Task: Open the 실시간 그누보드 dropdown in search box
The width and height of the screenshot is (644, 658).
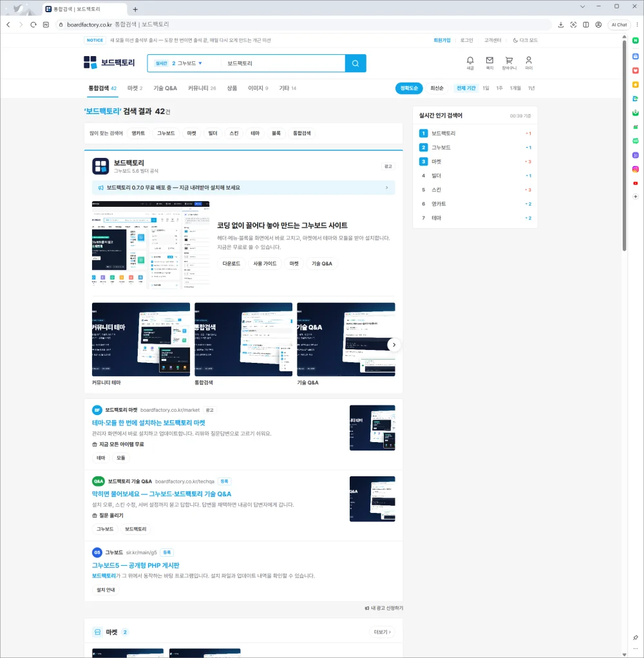Action: (178, 63)
